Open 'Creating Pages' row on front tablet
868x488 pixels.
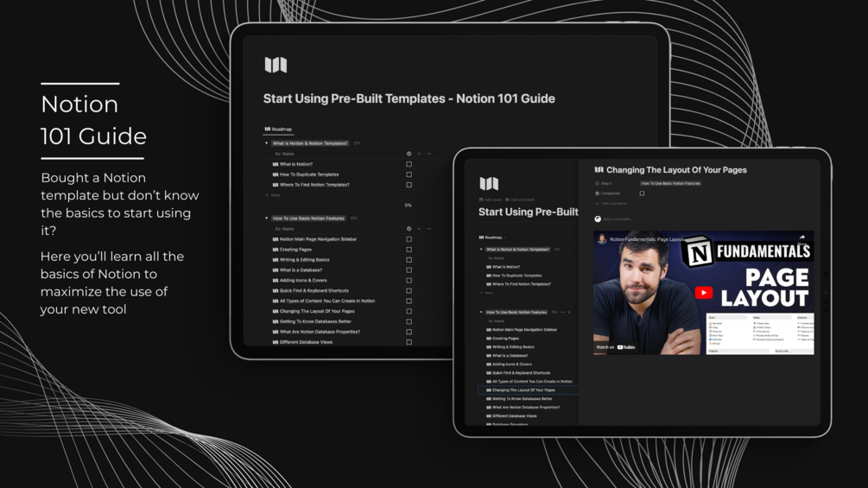505,338
